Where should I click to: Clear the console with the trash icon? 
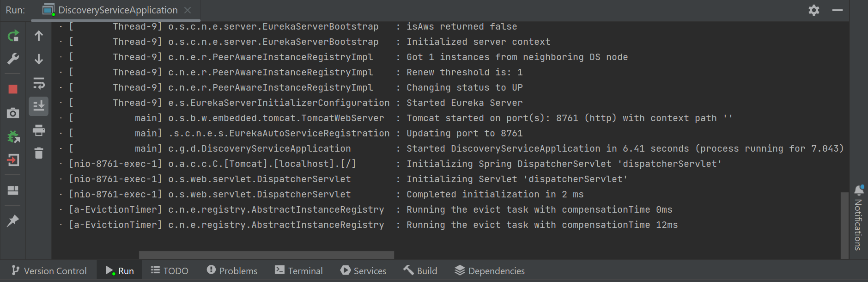click(39, 153)
